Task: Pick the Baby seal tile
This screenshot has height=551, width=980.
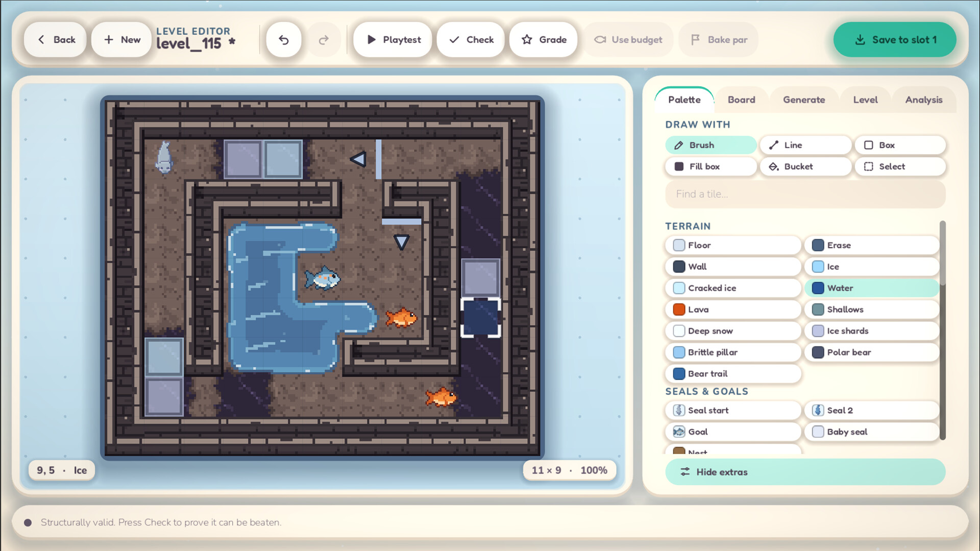Action: tap(872, 432)
